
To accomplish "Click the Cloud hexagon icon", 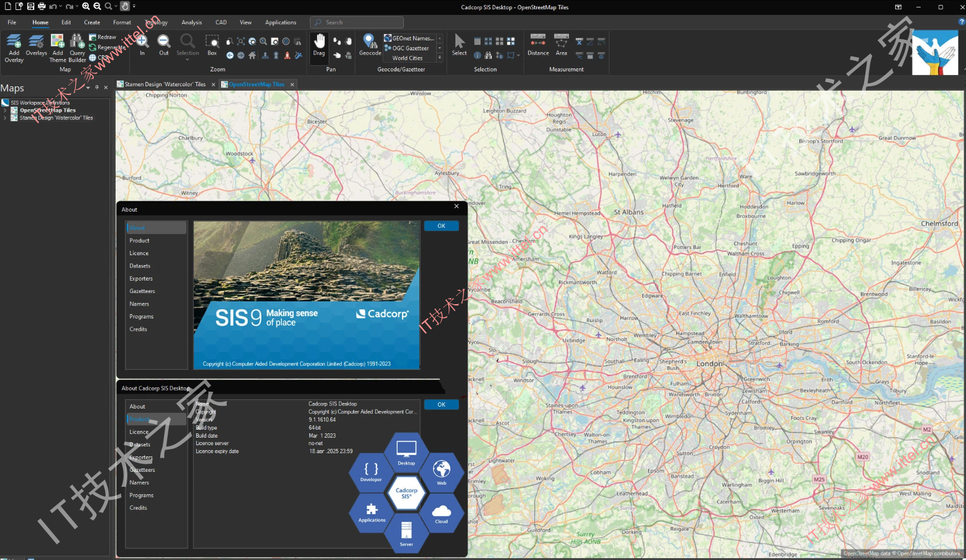I will click(442, 513).
